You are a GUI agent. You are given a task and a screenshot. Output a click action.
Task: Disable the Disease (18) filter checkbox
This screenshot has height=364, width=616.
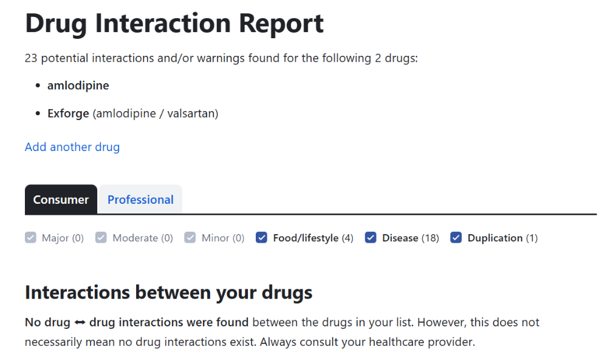[x=371, y=238]
